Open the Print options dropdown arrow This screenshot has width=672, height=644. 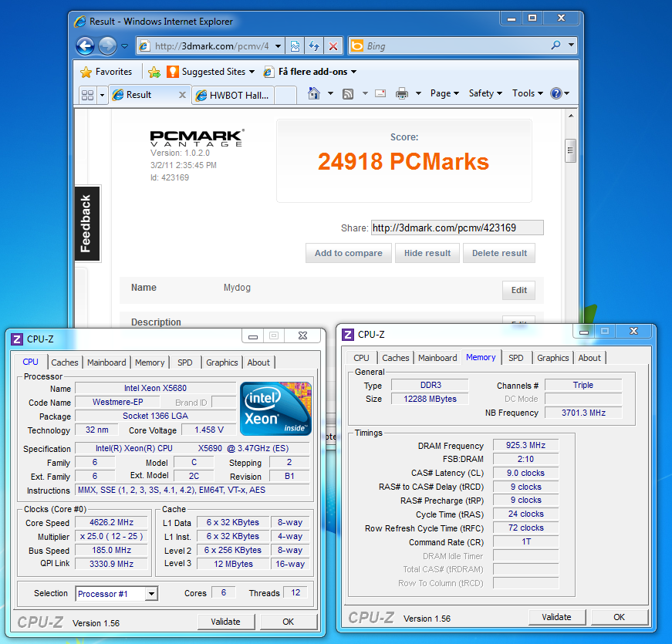coord(418,93)
